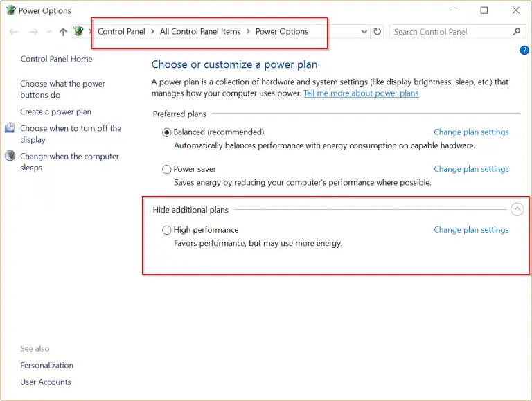Expand chevron after All Control Panel Items
532x401 pixels.
click(248, 32)
